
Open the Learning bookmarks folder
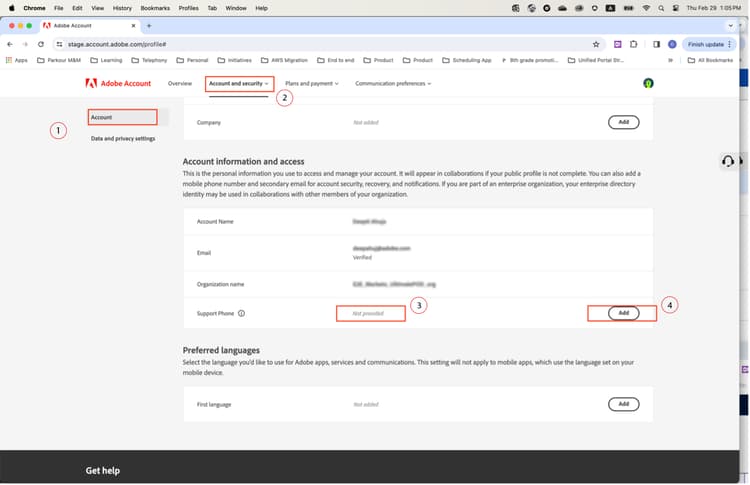coord(106,60)
